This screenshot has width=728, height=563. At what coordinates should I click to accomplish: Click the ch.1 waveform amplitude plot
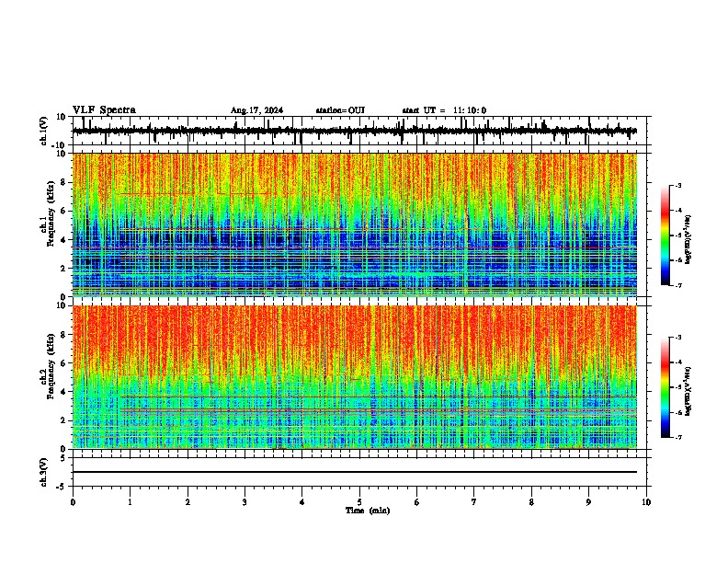(361, 131)
